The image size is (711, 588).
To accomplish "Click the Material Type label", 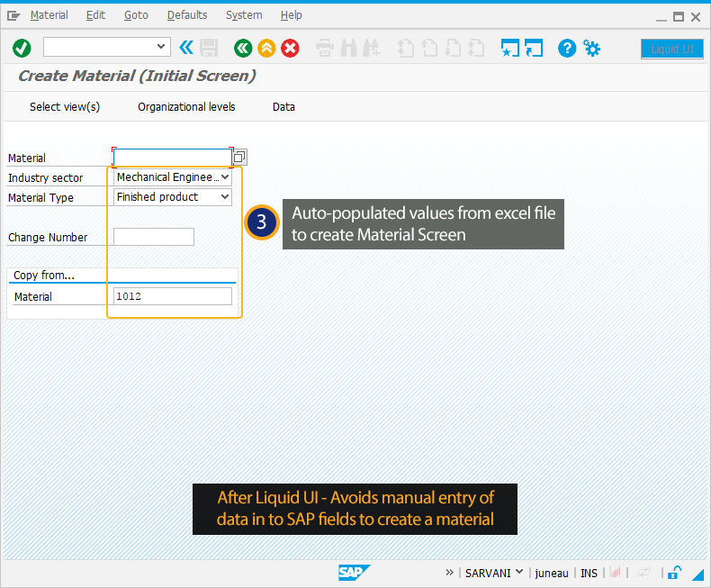I will tap(40, 198).
